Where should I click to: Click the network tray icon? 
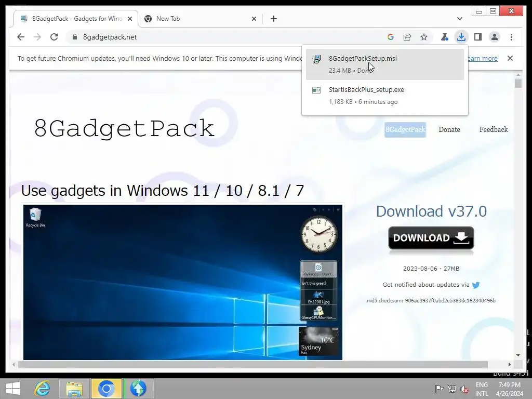451,389
